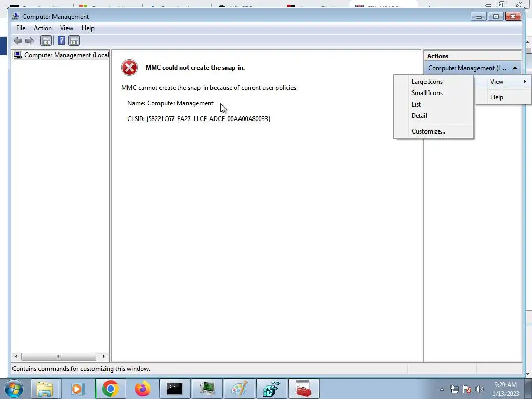Show hidden tray icons arrow
This screenshot has width=532, height=399.
(x=442, y=389)
